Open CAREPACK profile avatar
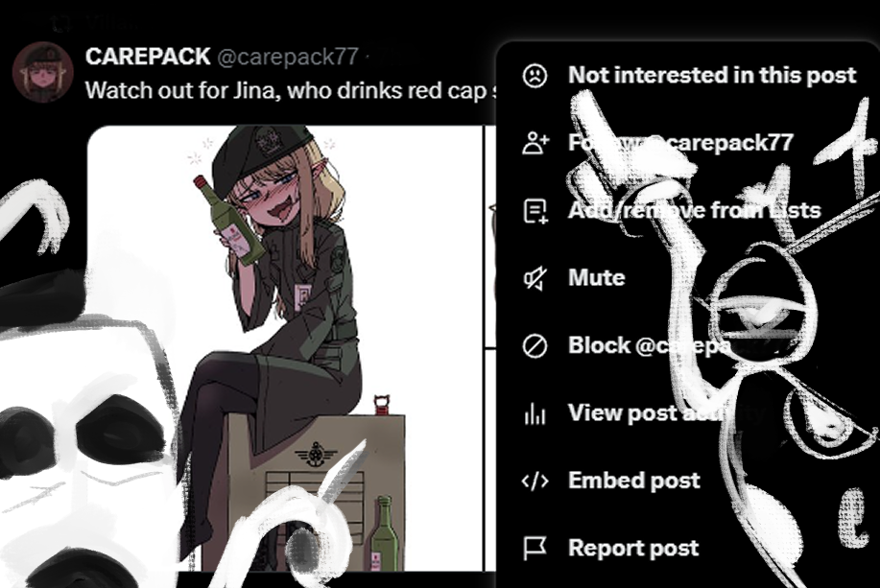880x588 pixels. (x=42, y=72)
